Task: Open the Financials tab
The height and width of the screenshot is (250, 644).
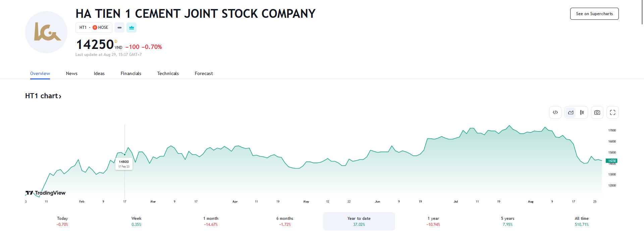Action: pos(131,73)
